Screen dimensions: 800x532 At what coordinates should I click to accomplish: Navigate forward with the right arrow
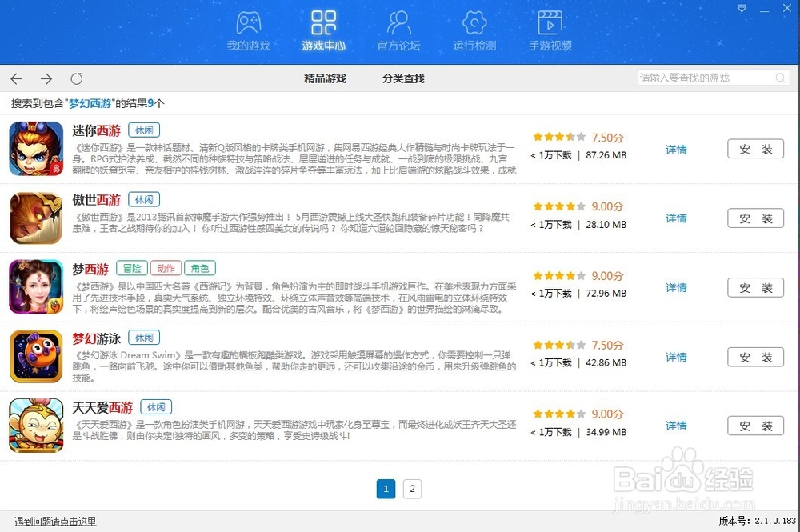pos(46,79)
